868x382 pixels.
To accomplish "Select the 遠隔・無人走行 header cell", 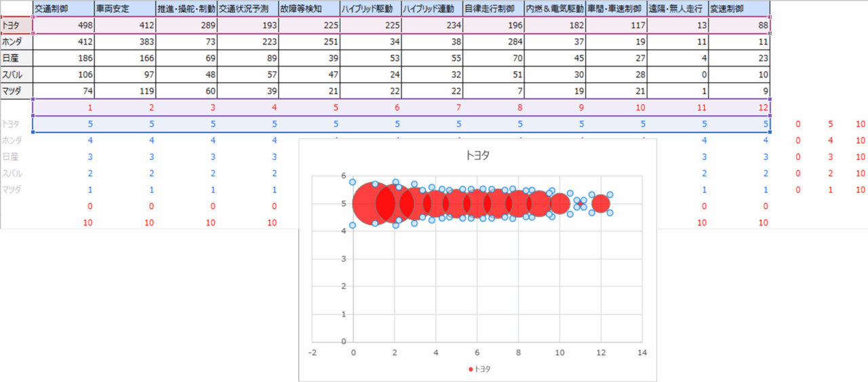I will pyautogui.click(x=678, y=9).
